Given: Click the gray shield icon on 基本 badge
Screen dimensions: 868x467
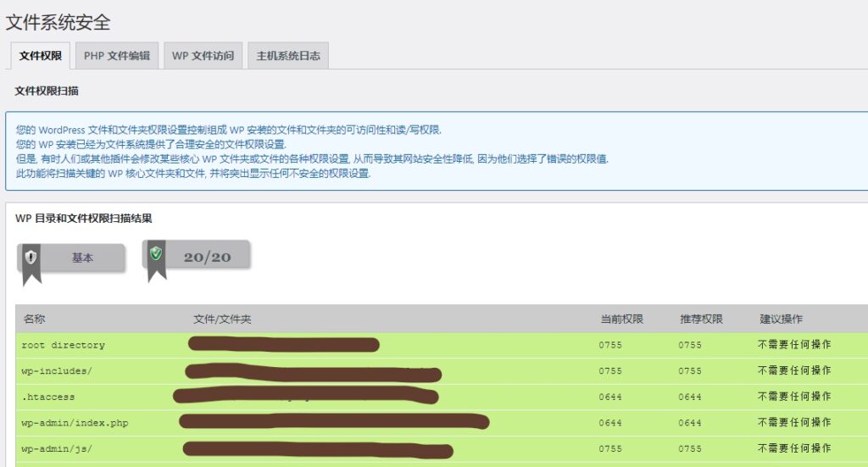Looking at the screenshot, I should (x=31, y=257).
